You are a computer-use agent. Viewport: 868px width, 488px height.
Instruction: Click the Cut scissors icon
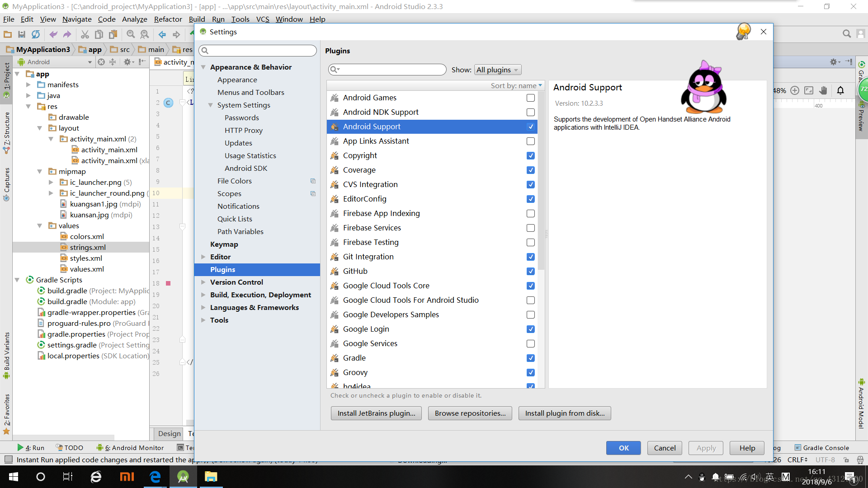click(x=85, y=34)
